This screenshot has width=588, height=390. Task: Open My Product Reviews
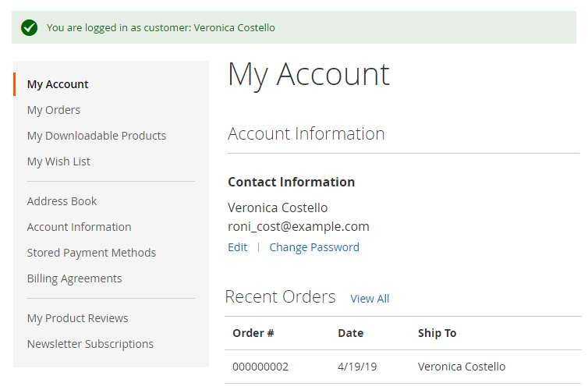[x=78, y=318]
